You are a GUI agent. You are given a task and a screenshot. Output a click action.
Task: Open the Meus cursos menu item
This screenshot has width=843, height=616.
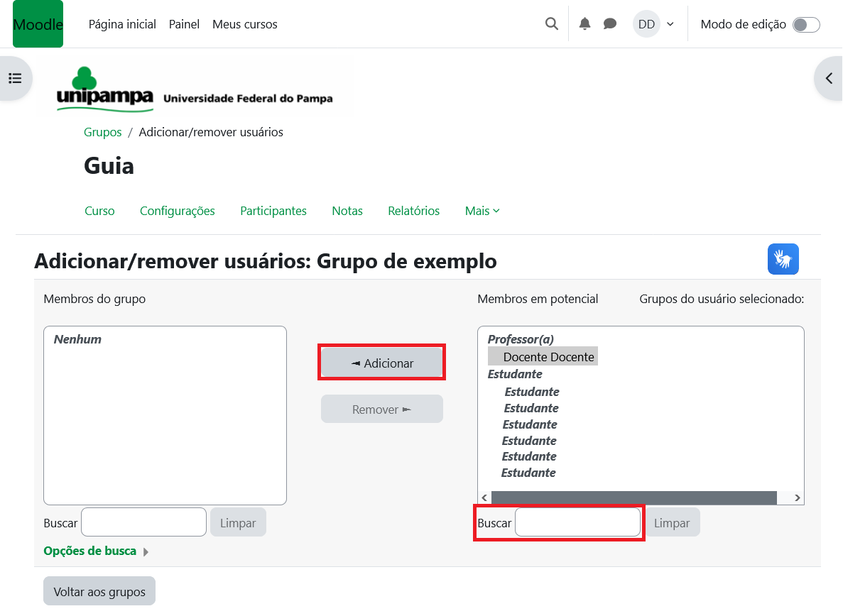point(244,24)
